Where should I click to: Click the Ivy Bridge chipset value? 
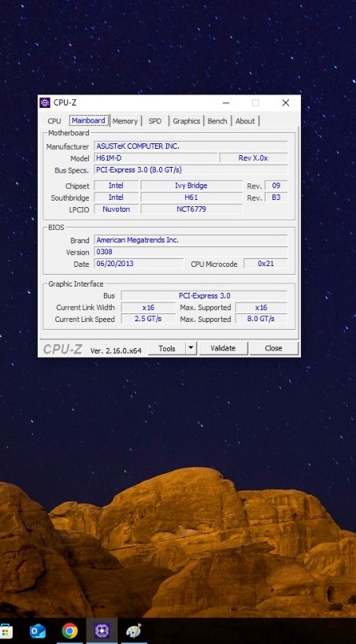coord(191,186)
